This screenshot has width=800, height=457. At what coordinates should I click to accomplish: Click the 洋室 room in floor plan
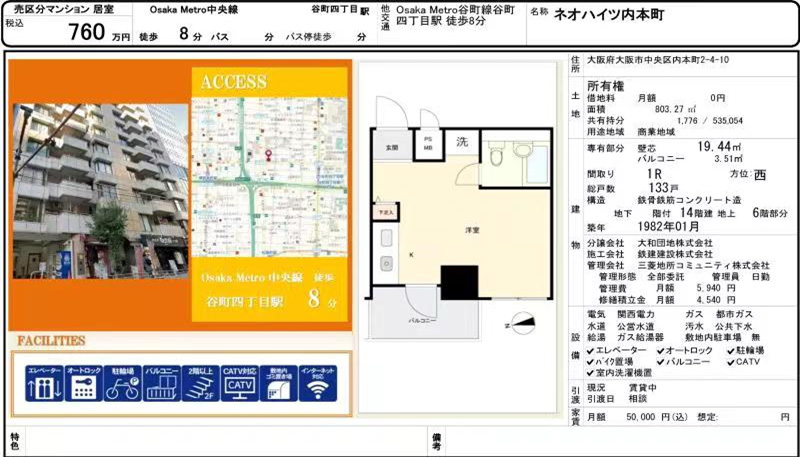[472, 231]
